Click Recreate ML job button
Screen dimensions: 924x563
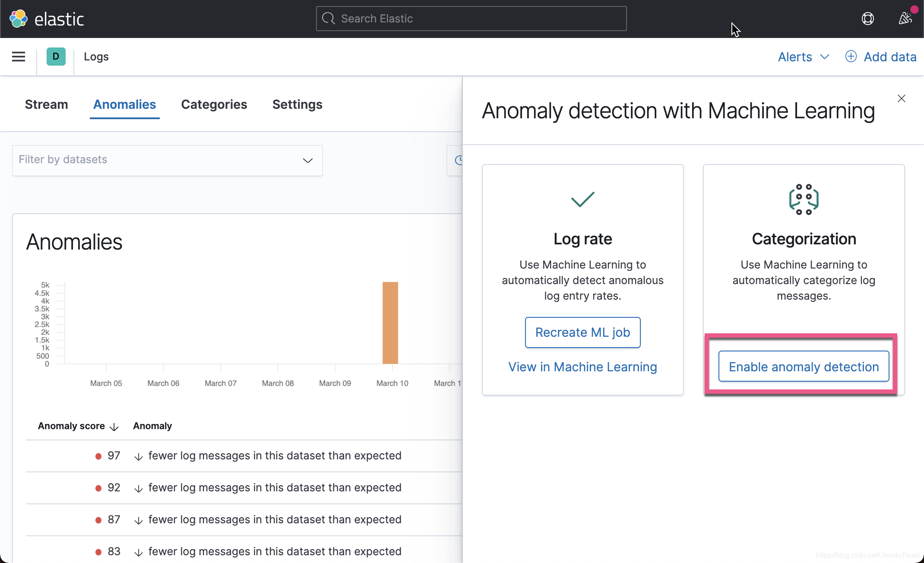click(x=582, y=332)
